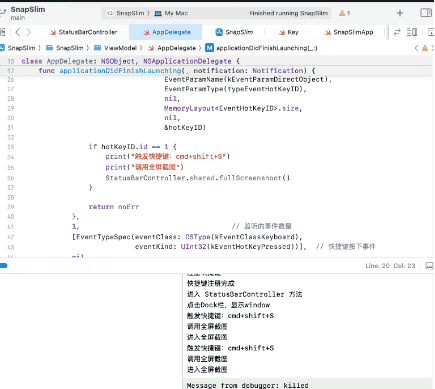Click the eventKind: UInt32(kEventHotKeyPressed) code

click(220, 247)
